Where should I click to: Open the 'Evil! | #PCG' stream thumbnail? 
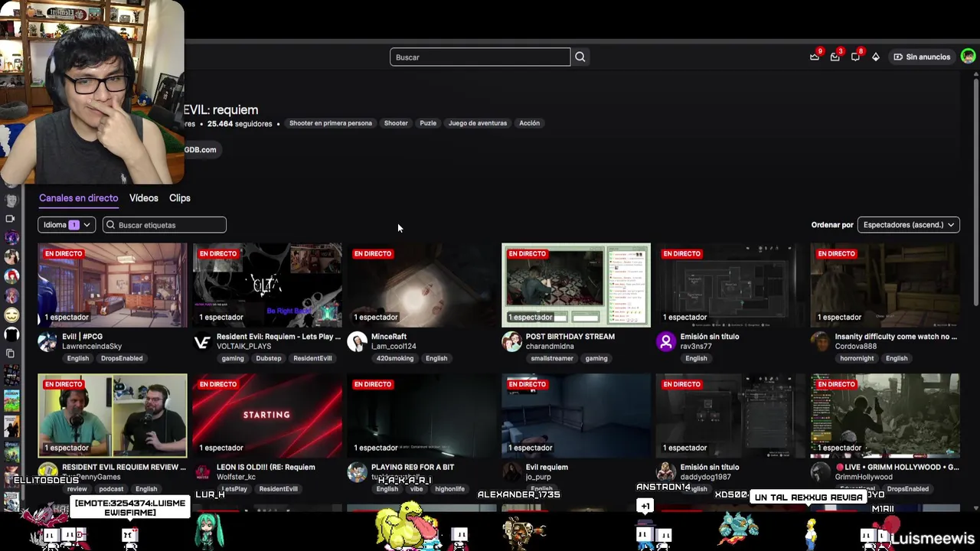click(x=113, y=285)
